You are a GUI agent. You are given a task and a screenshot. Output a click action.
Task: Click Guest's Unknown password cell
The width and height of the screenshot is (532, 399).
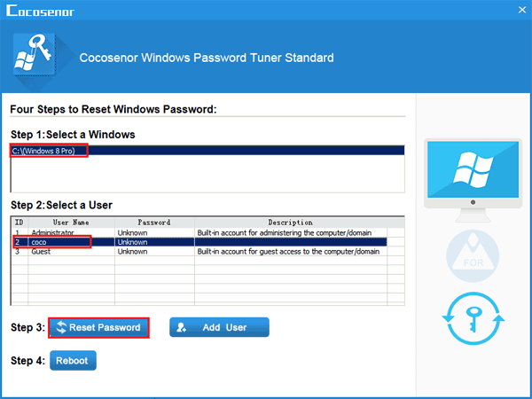[x=154, y=252]
